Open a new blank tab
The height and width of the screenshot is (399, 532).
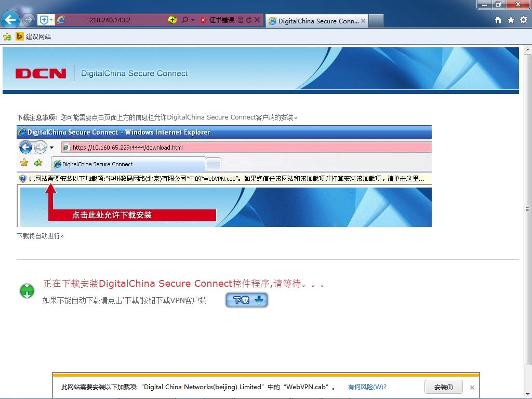pos(376,21)
